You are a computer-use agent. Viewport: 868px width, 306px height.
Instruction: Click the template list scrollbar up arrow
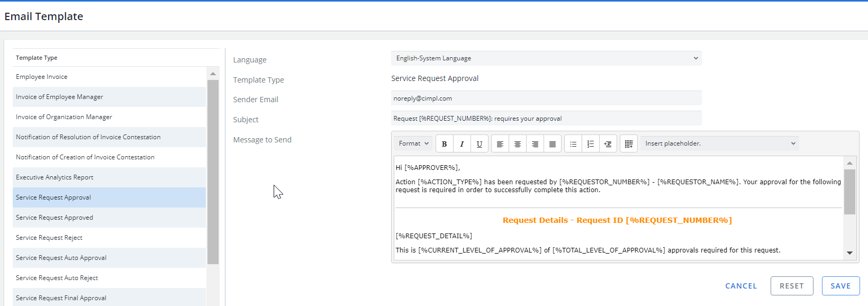(x=213, y=74)
